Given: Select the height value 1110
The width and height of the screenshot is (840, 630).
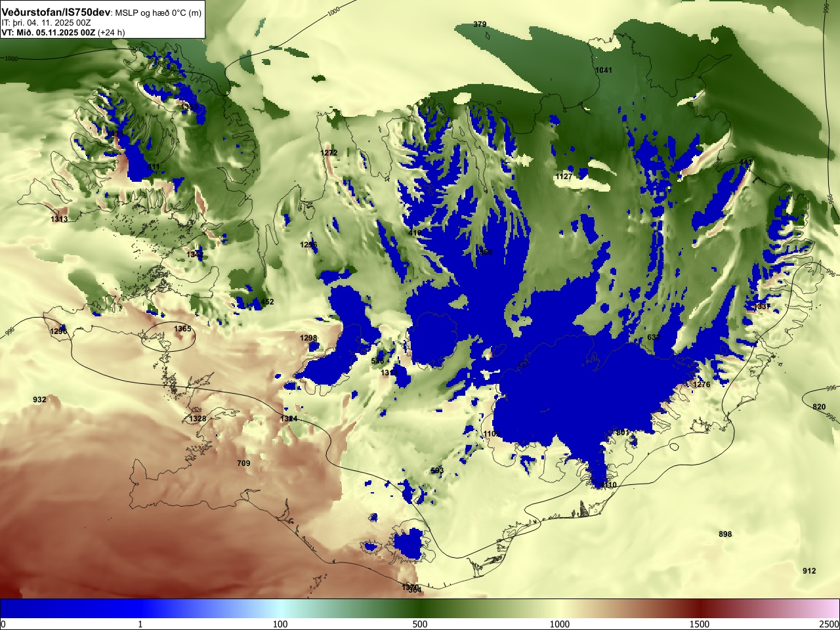Looking at the screenshot, I should tap(608, 485).
